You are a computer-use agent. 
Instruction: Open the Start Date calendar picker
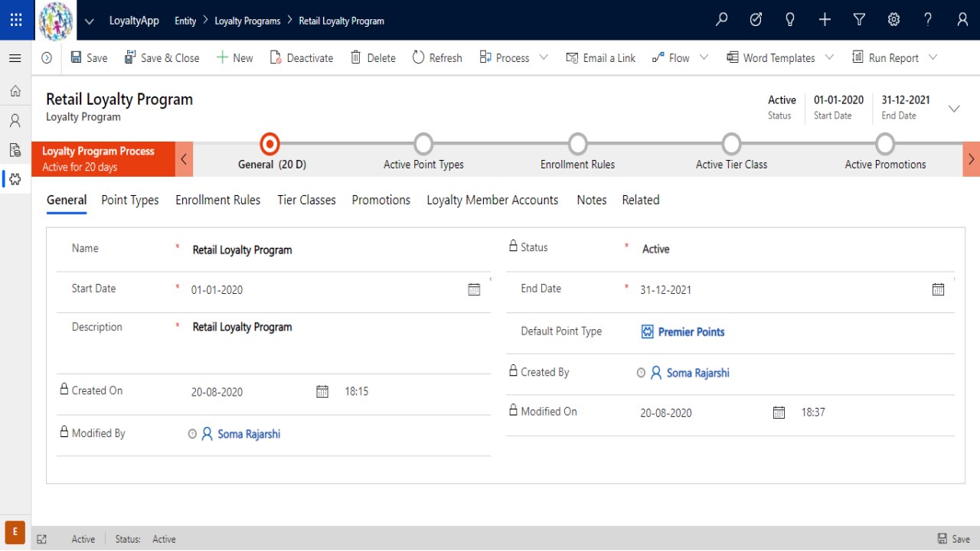(x=474, y=289)
